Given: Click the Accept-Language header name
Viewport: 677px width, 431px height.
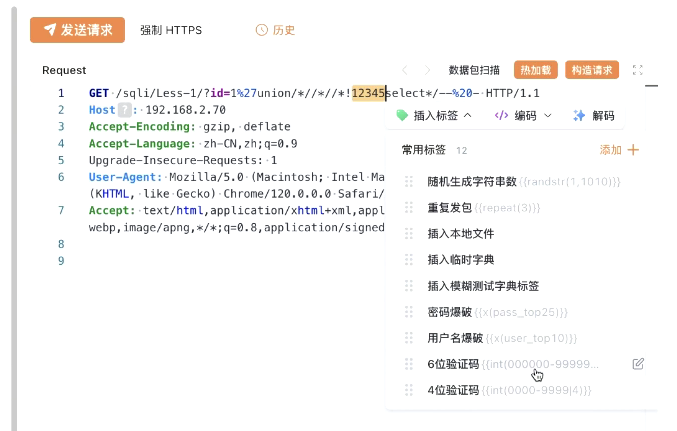Looking at the screenshot, I should [142, 143].
